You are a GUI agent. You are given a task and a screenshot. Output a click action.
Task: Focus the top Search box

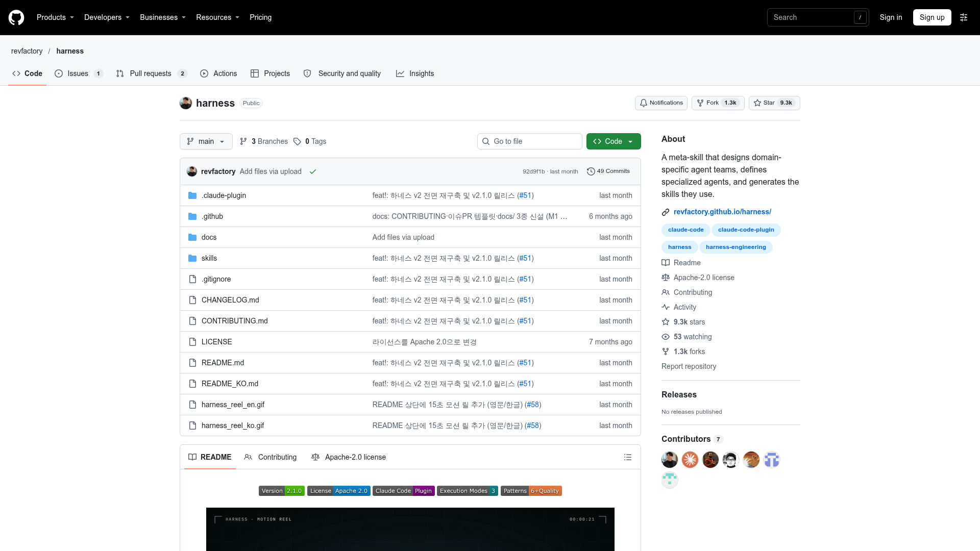[x=818, y=17]
